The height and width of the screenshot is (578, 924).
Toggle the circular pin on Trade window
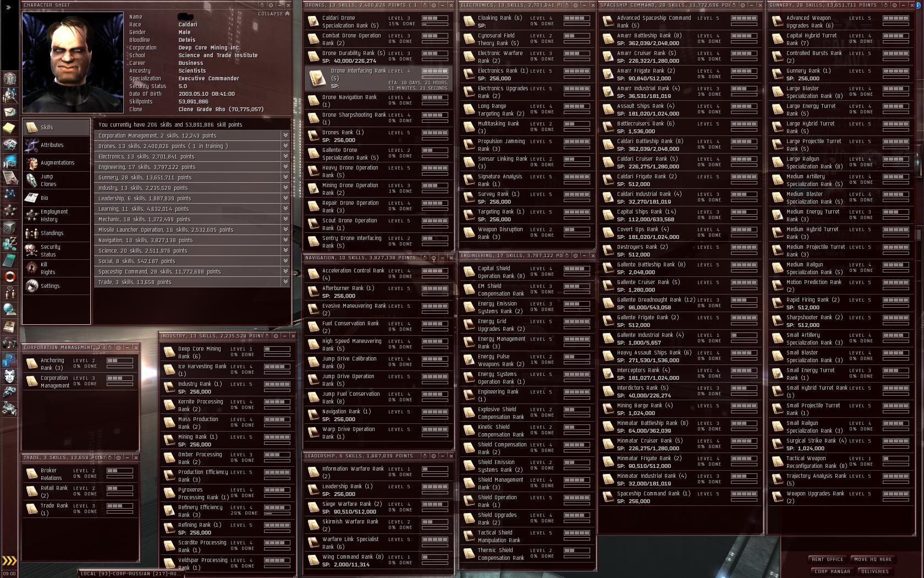(118, 457)
